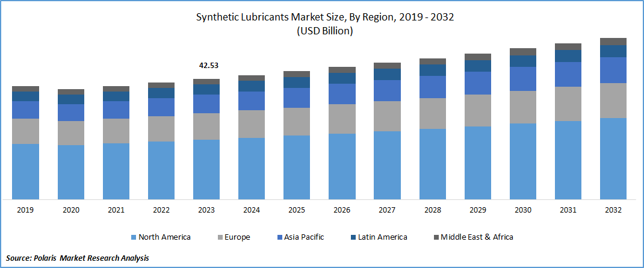
Task: Click the 2027 axis label
Action: (x=388, y=210)
